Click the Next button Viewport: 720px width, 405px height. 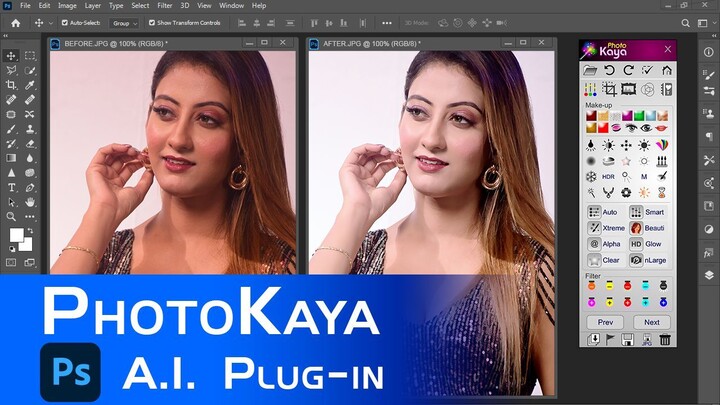pos(652,322)
